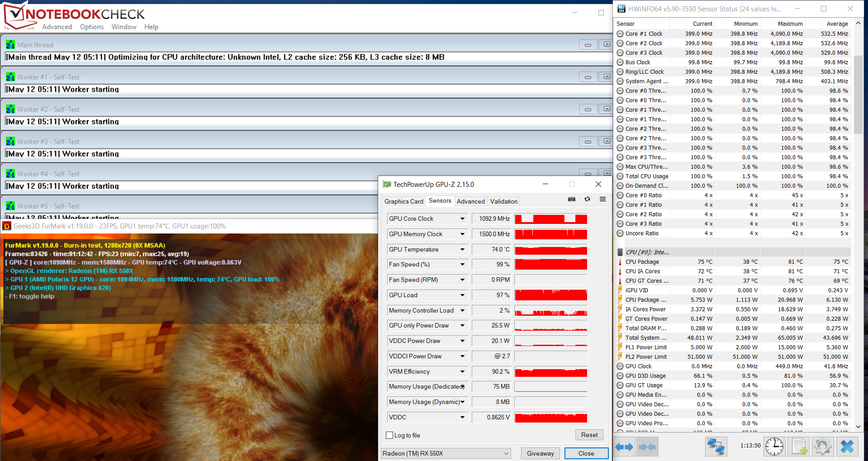Minimize the Main thread child window
The height and width of the screenshot is (461, 868).
coord(588,45)
